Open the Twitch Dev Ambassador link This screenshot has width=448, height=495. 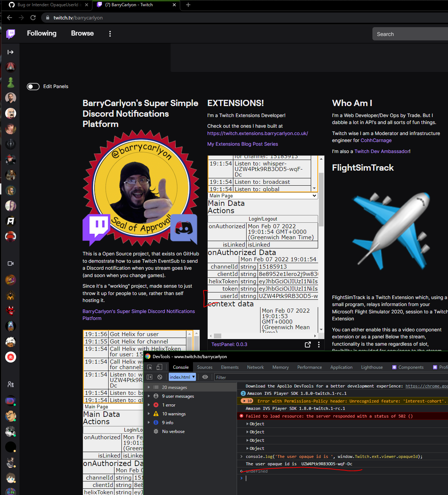(x=382, y=151)
